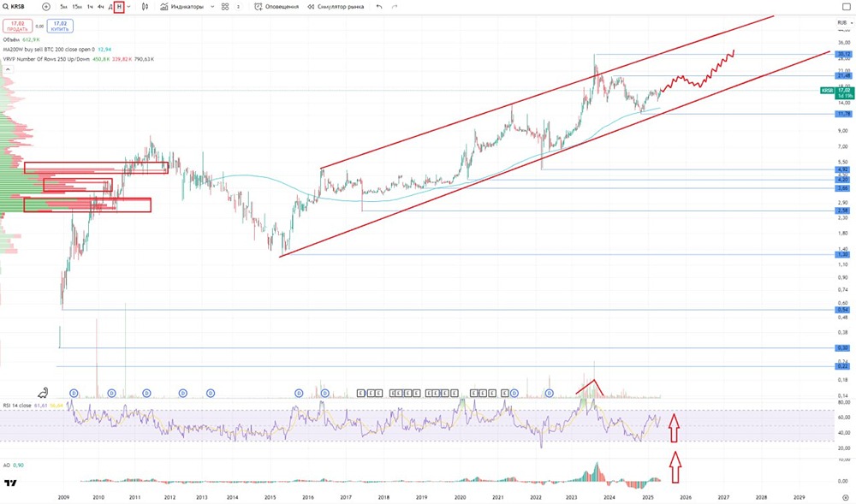Click the current price 17,02 label on axis

click(844, 91)
